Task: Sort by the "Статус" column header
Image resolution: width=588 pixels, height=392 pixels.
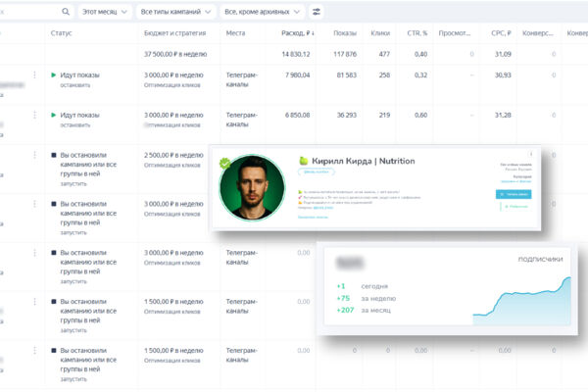Action: click(x=61, y=33)
